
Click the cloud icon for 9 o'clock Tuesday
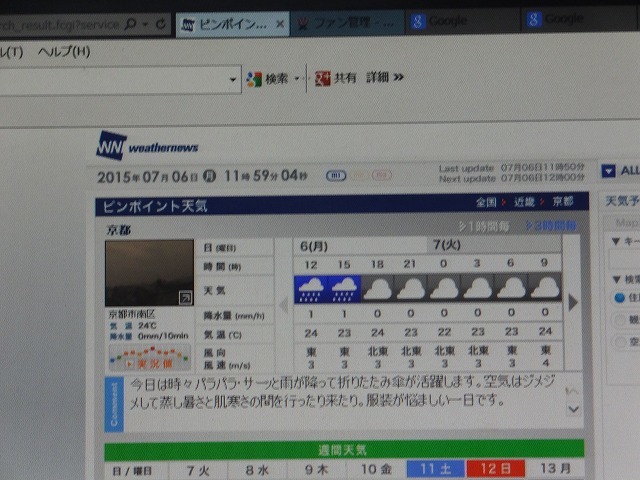pos(545,286)
